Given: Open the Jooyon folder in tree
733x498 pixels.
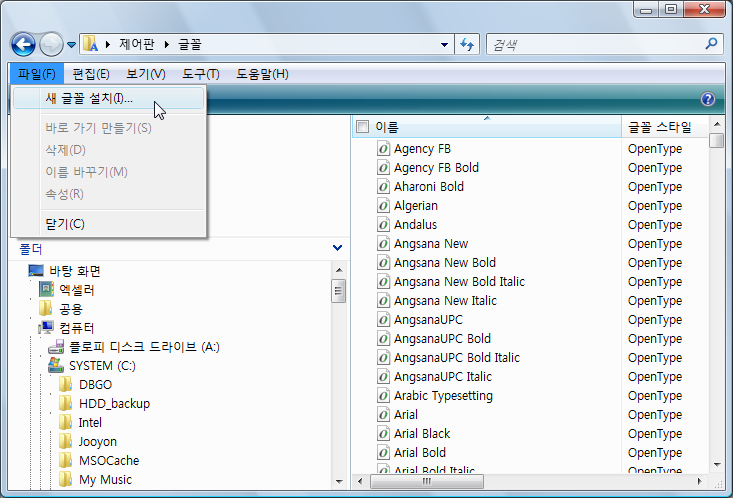Looking at the screenshot, I should tap(97, 441).
